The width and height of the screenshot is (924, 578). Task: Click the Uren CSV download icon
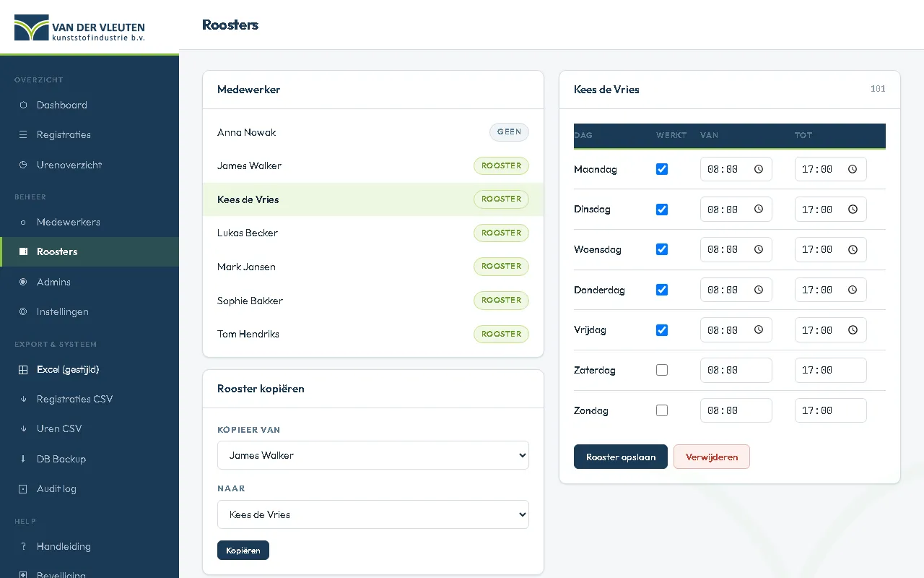coord(23,428)
